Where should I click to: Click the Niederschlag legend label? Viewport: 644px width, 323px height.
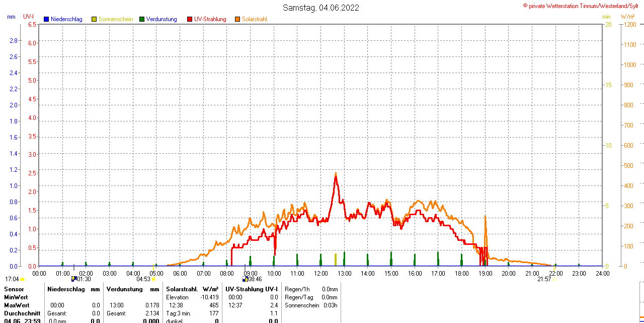pyautogui.click(x=66, y=19)
